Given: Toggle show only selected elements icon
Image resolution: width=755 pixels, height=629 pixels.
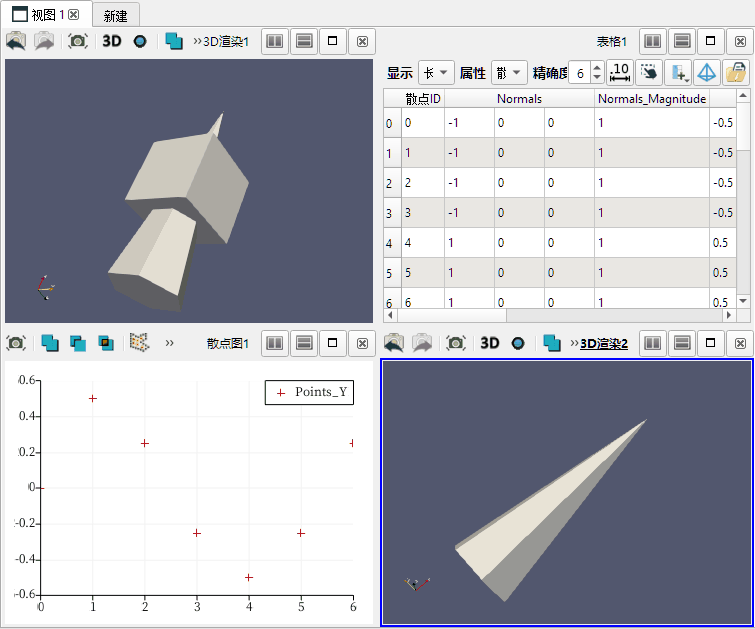Looking at the screenshot, I should click(650, 72).
